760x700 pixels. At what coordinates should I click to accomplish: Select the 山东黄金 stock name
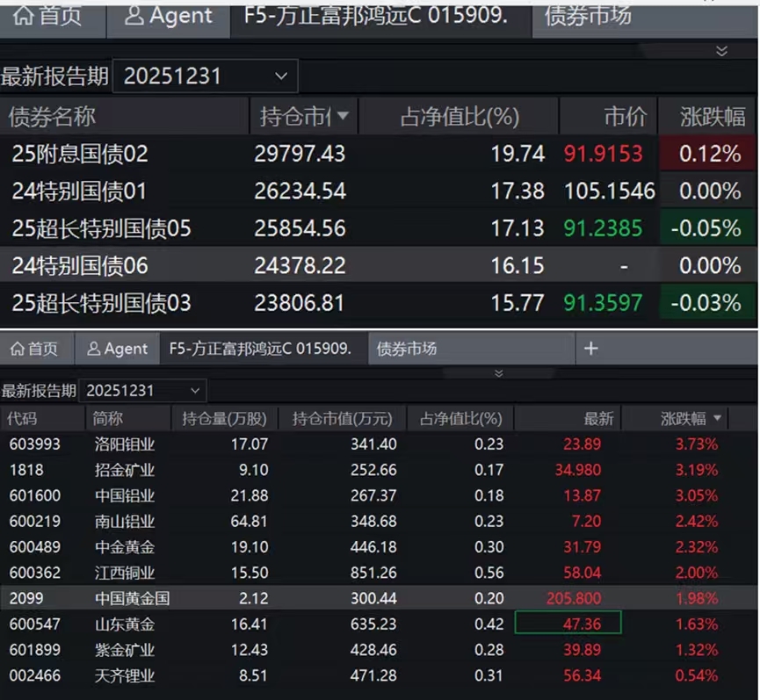click(125, 624)
